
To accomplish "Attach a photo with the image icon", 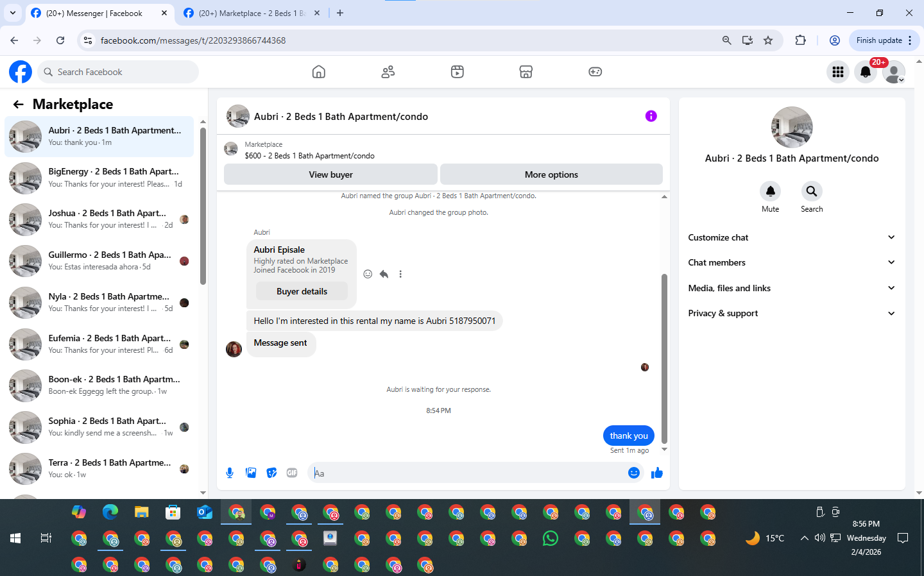I will [x=251, y=473].
